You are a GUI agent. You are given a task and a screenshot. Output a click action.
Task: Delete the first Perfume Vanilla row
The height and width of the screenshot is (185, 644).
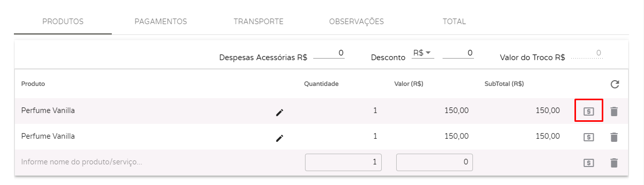pos(614,111)
